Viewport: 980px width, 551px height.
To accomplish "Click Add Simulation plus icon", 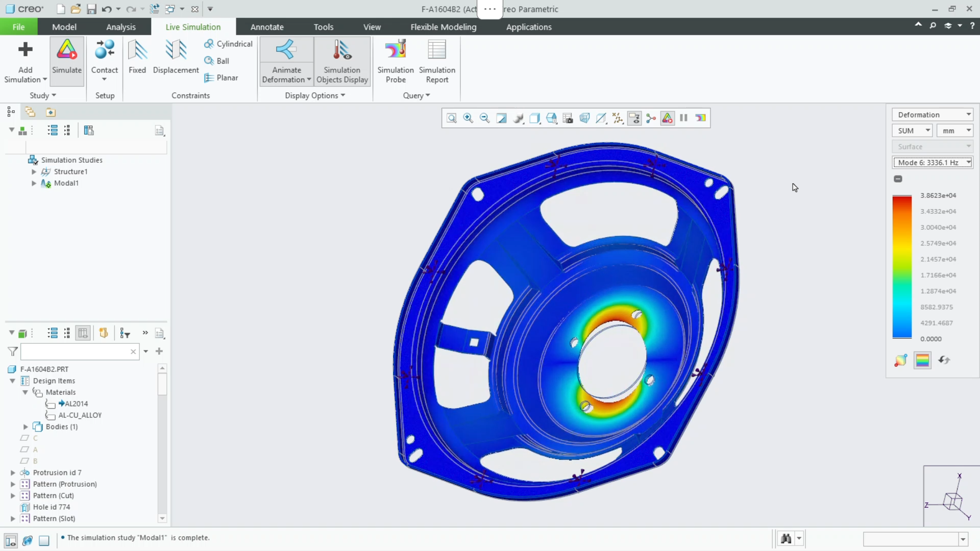I will (25, 49).
